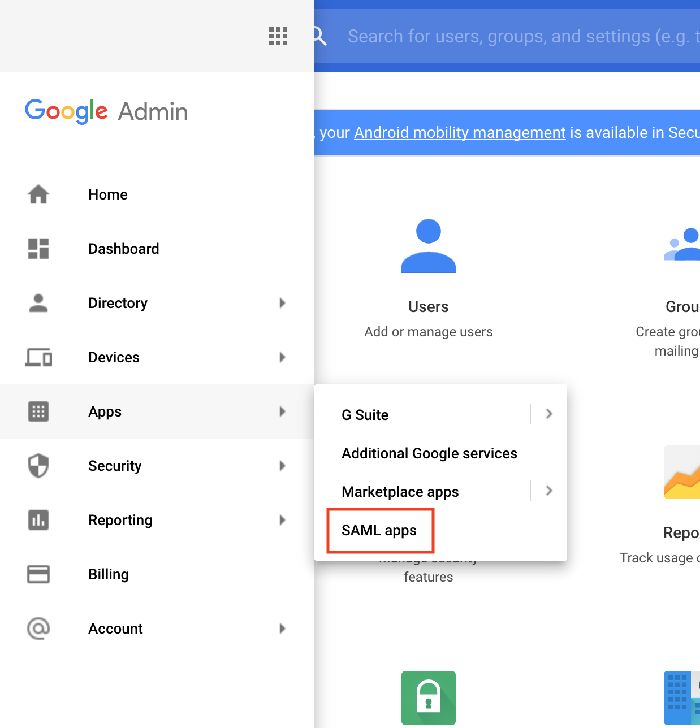Select Apps label in sidebar
Viewport: 700px width, 728px height.
(105, 411)
